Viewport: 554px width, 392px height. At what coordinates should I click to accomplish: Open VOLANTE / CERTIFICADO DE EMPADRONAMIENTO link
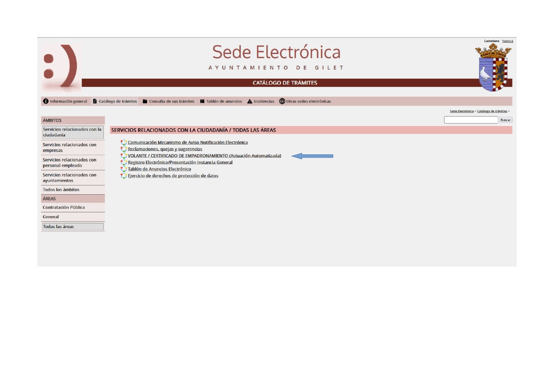click(204, 156)
